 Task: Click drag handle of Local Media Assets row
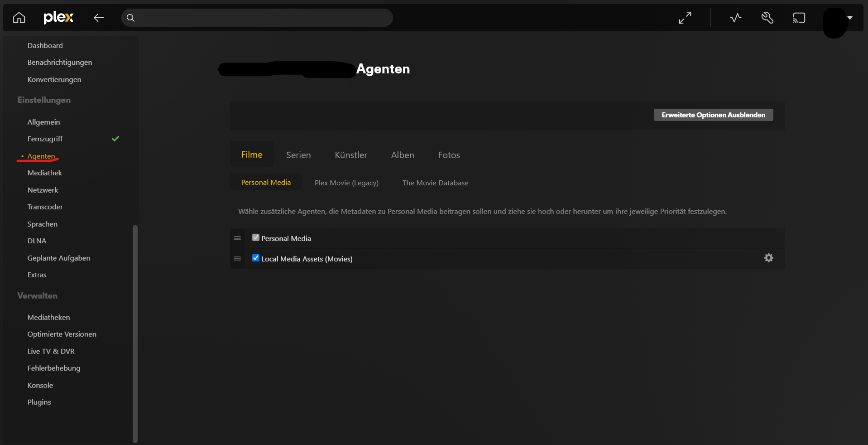(x=237, y=259)
